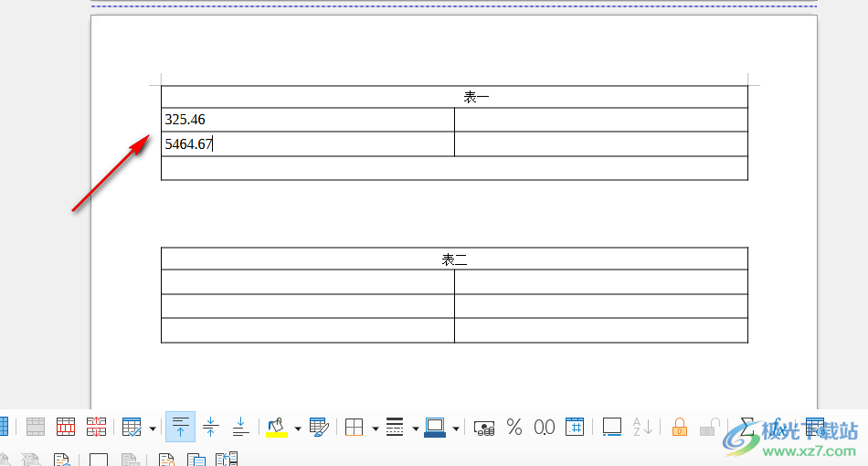
Task: Click the Borders grid icon
Action: tap(354, 428)
